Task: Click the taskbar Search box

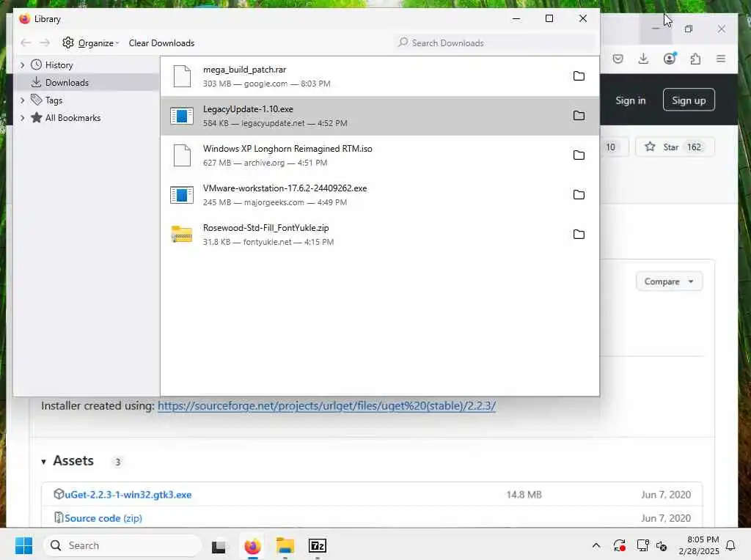Action: pyautogui.click(x=122, y=545)
